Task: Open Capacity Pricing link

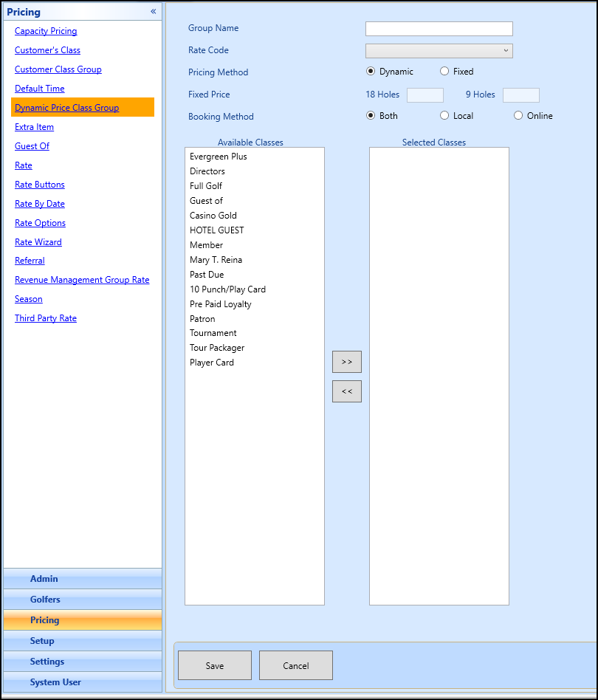Action: [46, 31]
